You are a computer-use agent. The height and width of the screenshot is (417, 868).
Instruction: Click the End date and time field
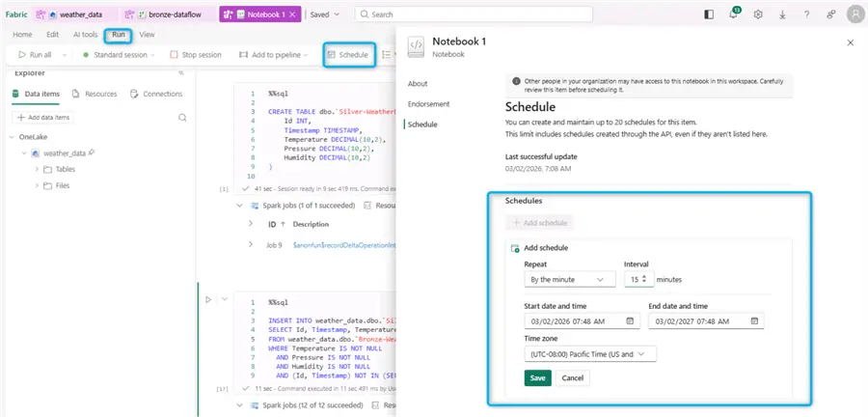click(706, 321)
